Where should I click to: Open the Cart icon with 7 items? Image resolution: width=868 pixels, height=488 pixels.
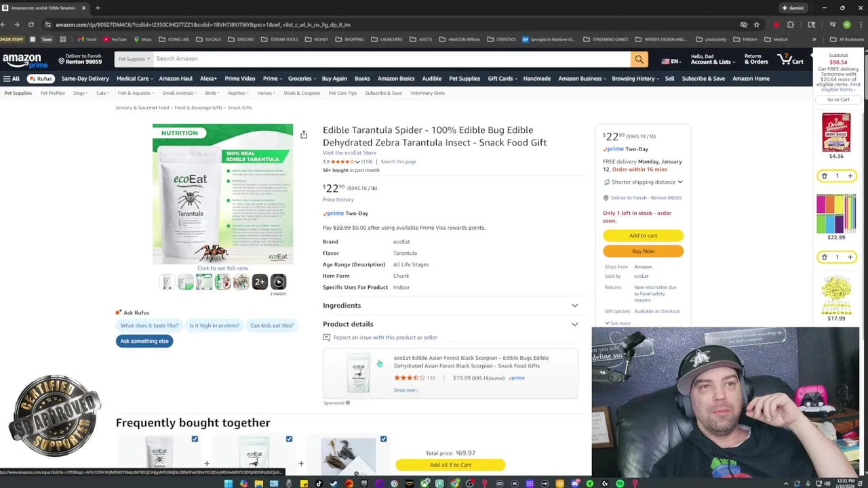tap(791, 60)
